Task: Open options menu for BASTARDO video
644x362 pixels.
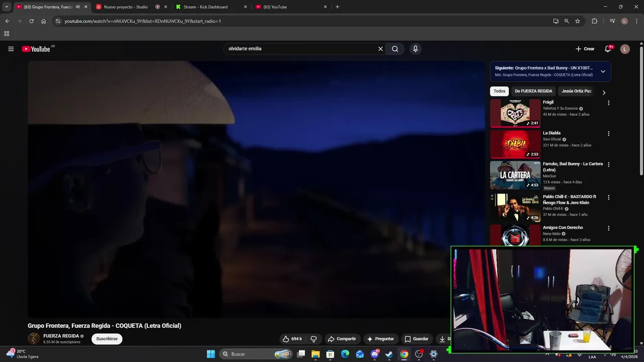Action: click(x=608, y=197)
